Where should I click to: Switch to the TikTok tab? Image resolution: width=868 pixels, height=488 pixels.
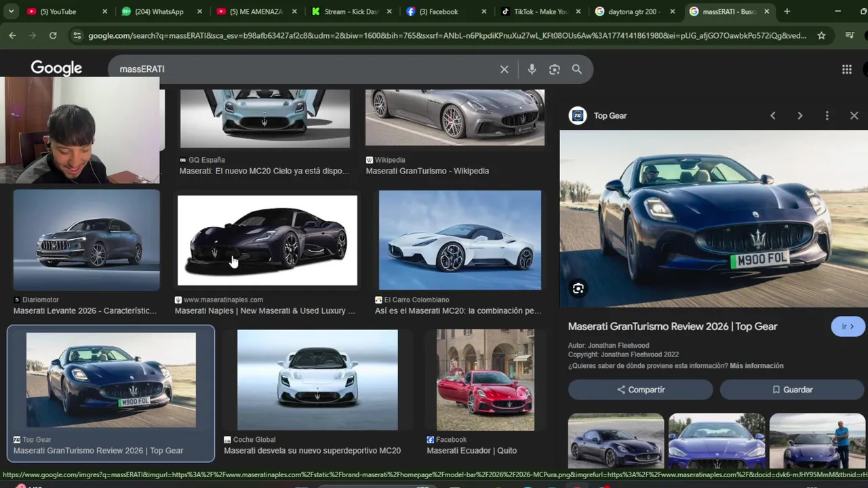(541, 12)
